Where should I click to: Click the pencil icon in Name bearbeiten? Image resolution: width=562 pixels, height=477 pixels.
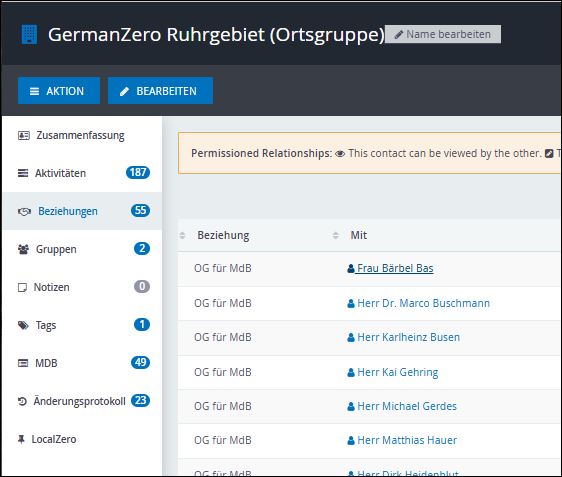click(x=399, y=34)
